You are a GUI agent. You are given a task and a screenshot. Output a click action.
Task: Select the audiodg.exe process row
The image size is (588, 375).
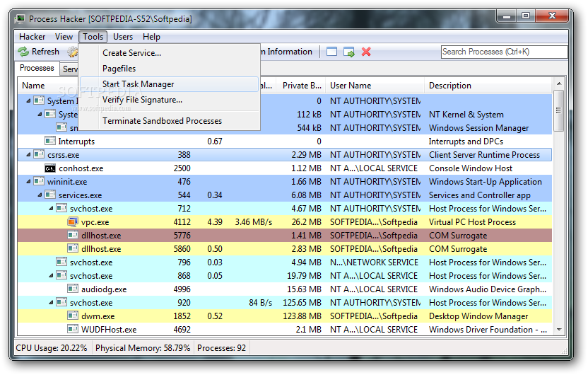(285, 289)
